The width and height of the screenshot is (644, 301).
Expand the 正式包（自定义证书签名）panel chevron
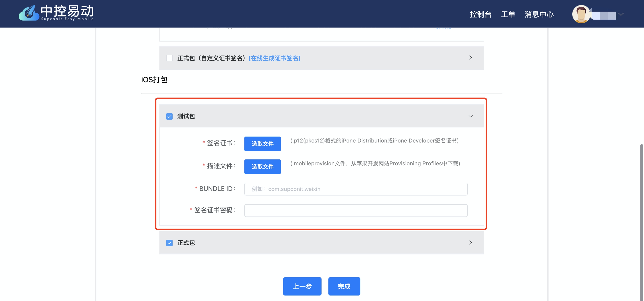click(470, 58)
